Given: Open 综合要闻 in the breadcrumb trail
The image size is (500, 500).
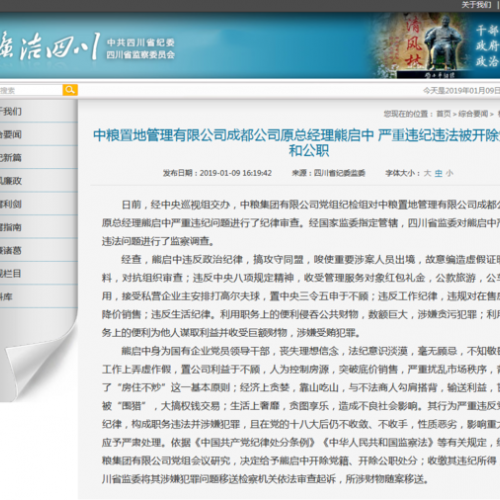Looking at the screenshot, I should 473,114.
